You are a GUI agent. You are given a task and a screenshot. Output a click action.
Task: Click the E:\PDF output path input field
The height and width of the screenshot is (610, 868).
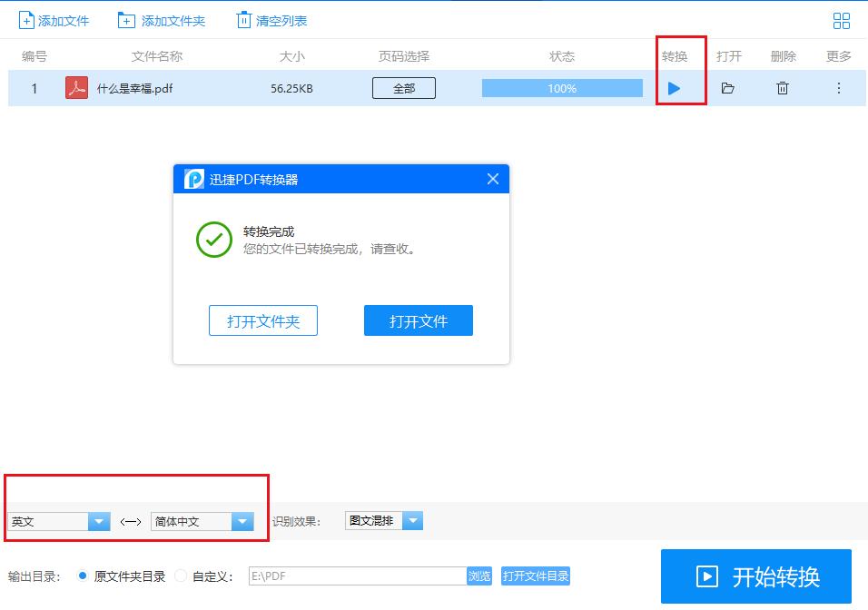354,576
